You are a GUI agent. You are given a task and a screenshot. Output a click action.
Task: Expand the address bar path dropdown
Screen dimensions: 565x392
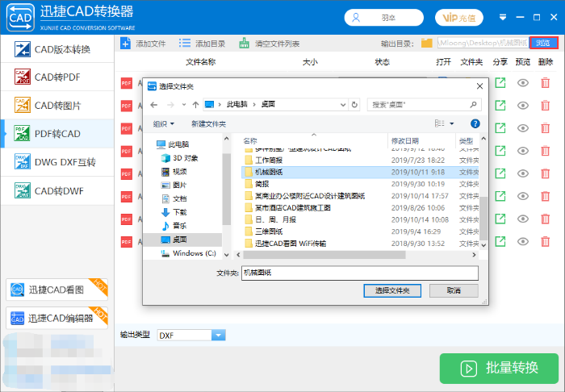[343, 105]
